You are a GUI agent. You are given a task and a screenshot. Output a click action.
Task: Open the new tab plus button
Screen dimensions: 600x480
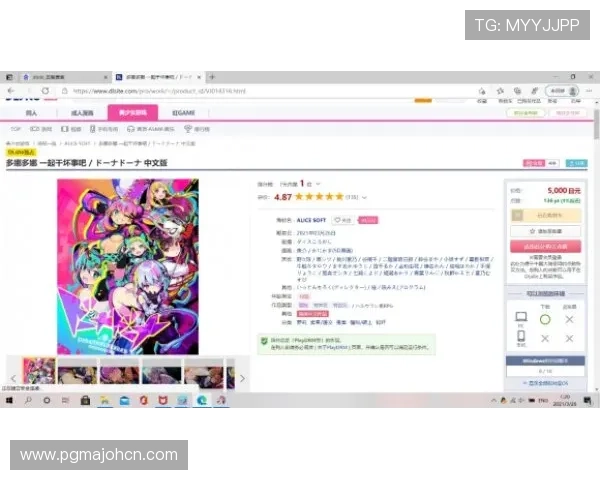[212, 77]
